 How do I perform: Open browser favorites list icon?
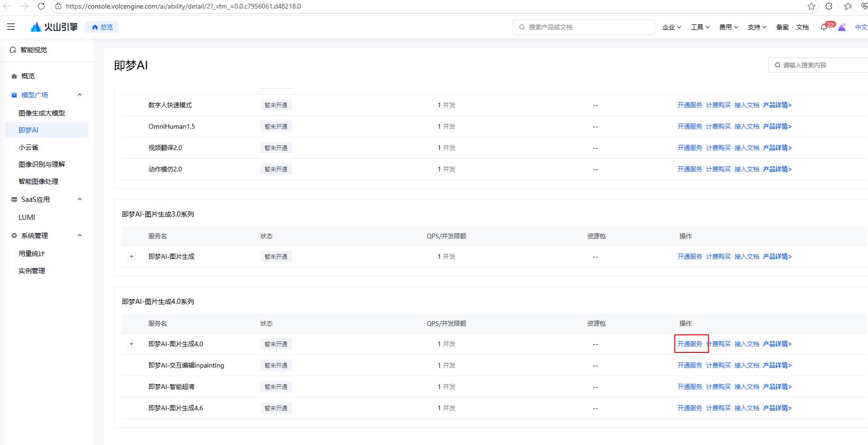pos(848,6)
